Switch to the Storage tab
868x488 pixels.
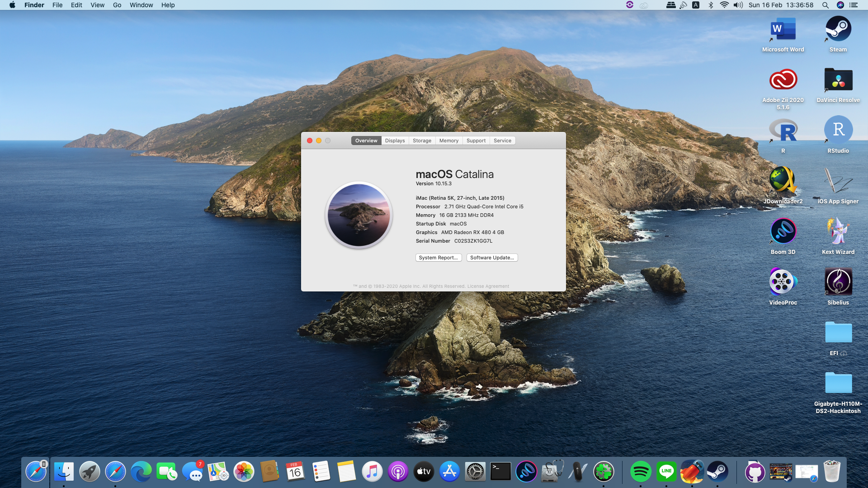tap(422, 141)
